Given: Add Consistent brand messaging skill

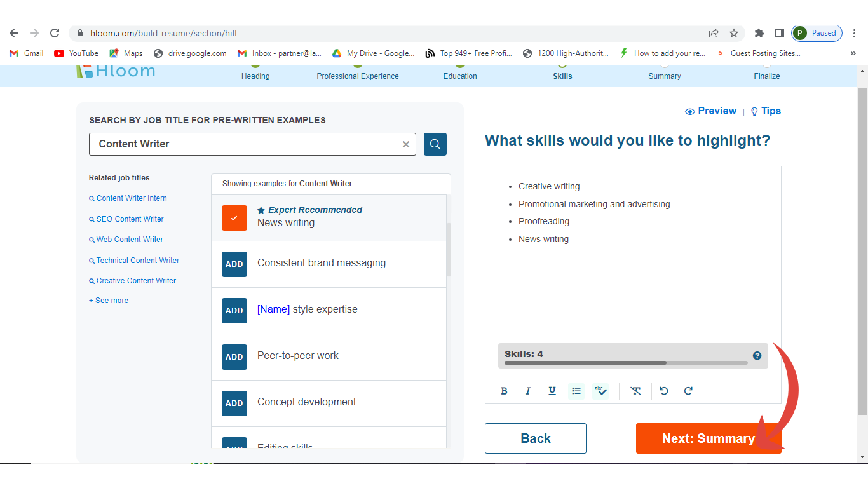Looking at the screenshot, I should click(x=234, y=264).
